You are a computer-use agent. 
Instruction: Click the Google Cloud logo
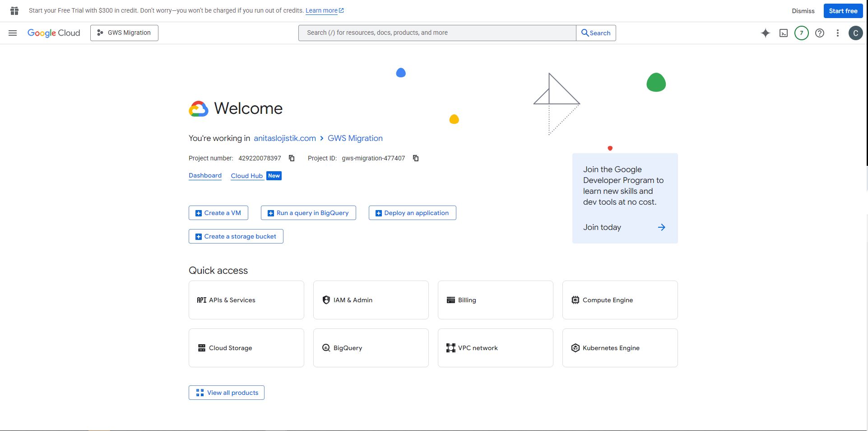pyautogui.click(x=54, y=33)
